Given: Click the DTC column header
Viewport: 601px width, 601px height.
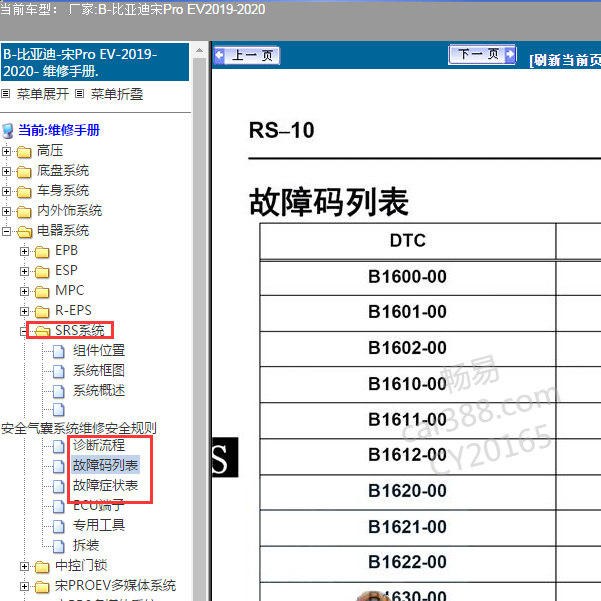Looking at the screenshot, I should click(x=407, y=241).
